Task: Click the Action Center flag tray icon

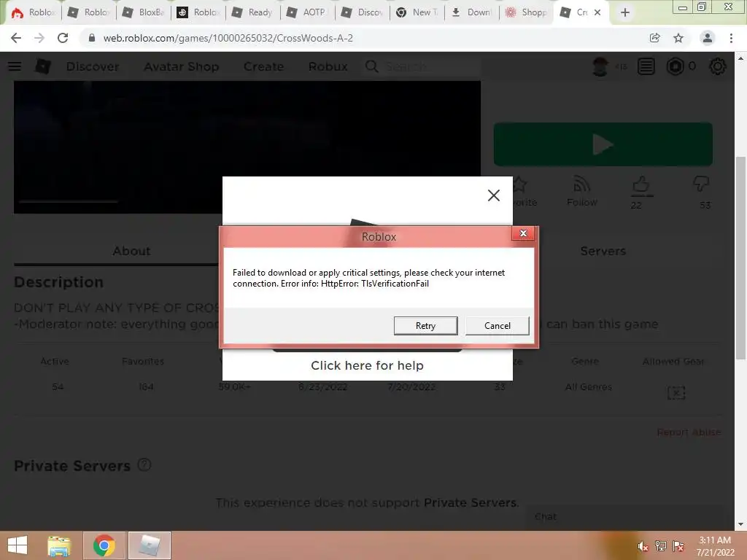Action: pos(678,546)
